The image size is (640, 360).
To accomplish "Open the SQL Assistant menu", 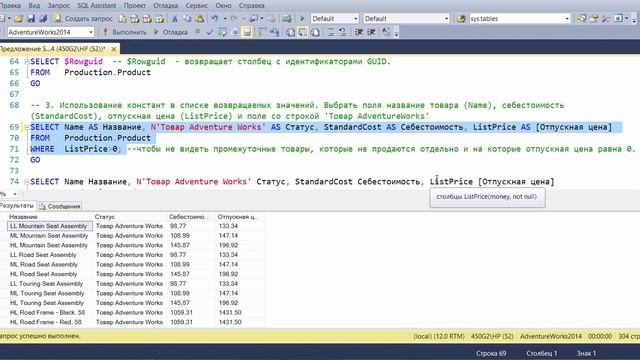I will coord(97,5).
